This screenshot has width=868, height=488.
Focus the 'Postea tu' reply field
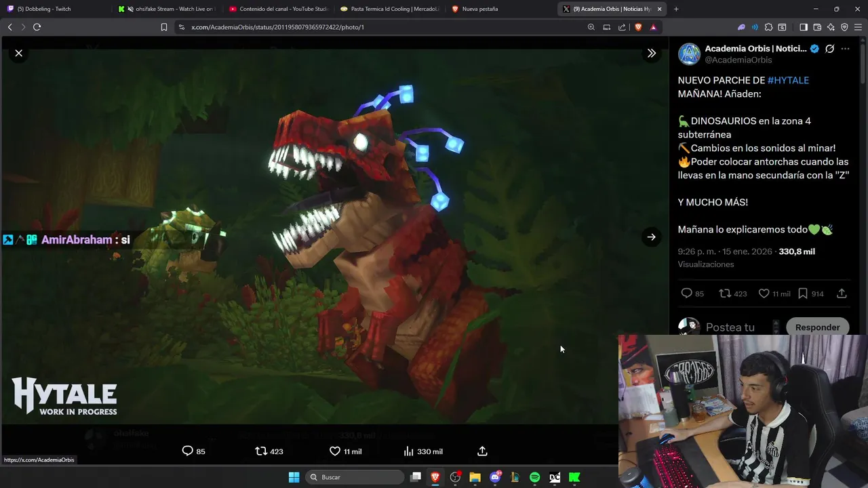point(730,327)
